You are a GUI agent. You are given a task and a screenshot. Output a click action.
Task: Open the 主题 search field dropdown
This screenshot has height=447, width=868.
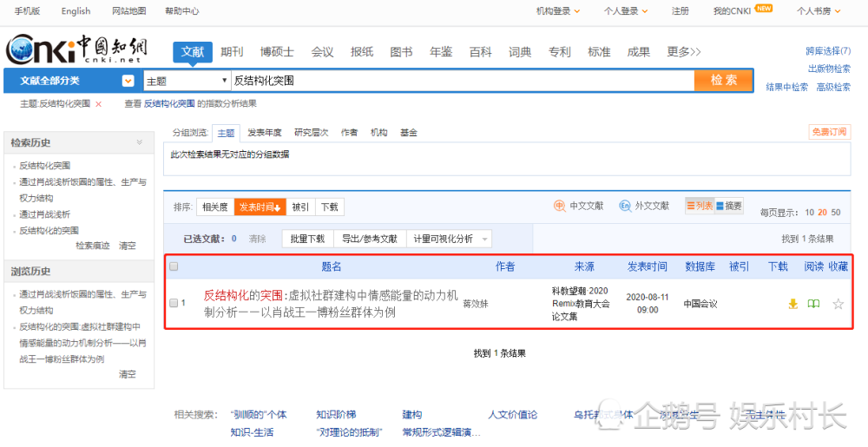(187, 81)
